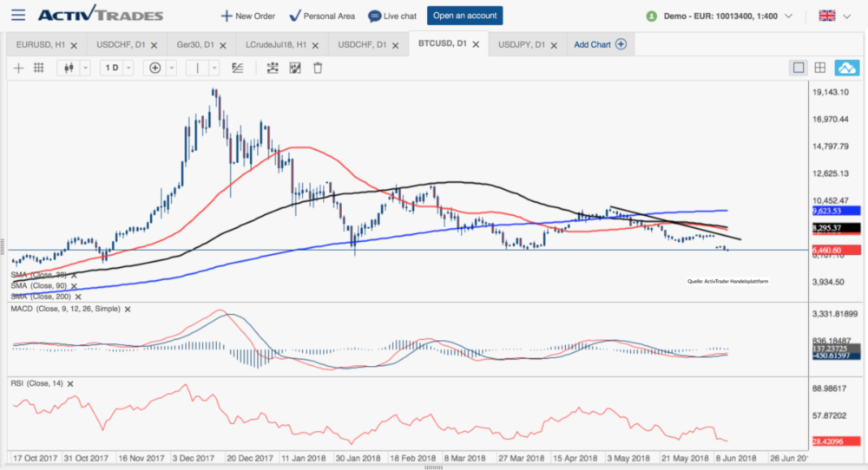This screenshot has width=868, height=470.
Task: Click the 3 Dec 2017 date label
Action: tap(194, 459)
